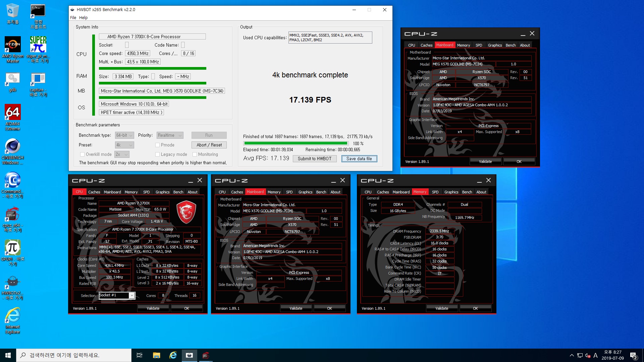The height and width of the screenshot is (362, 644).
Task: Click the Abort / Reset button
Action: 209,145
